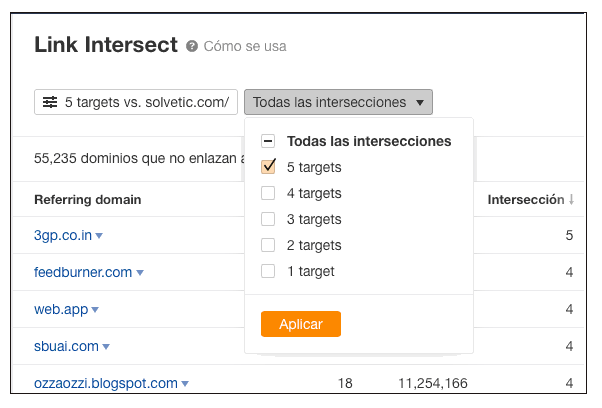
Task: Sort by the Referring domain column header
Action: coord(87,199)
